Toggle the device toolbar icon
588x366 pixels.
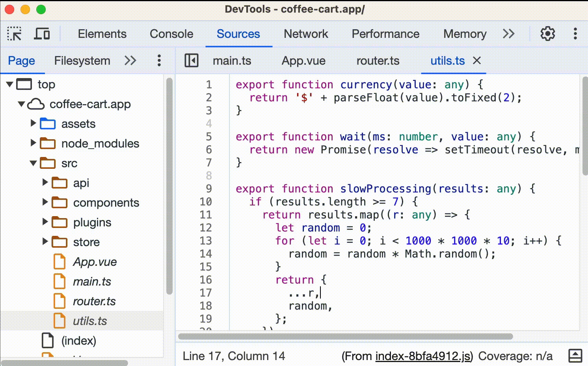42,34
